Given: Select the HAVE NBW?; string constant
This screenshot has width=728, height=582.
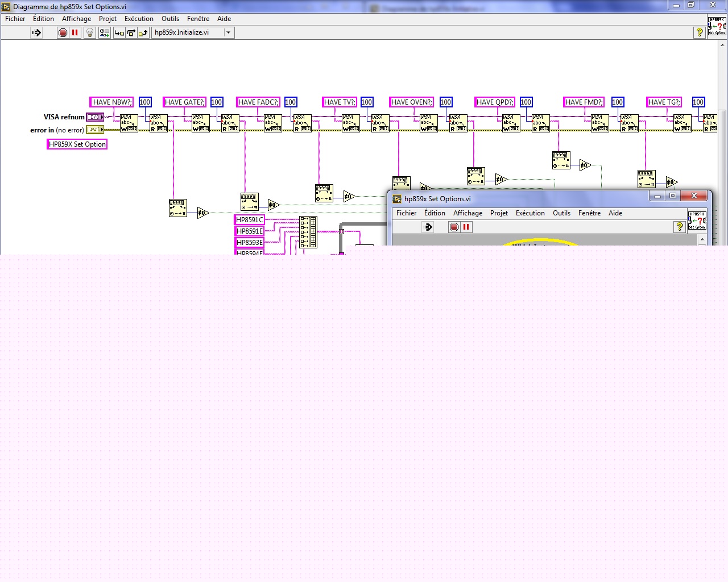Looking at the screenshot, I should pyautogui.click(x=111, y=102).
